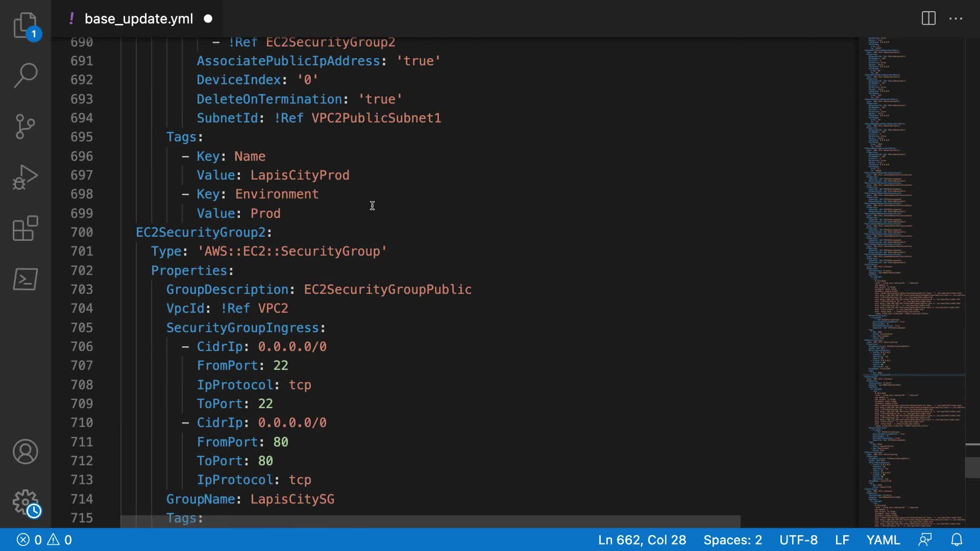980x551 pixels.
Task: Open the Extensions view
Action: [x=25, y=228]
